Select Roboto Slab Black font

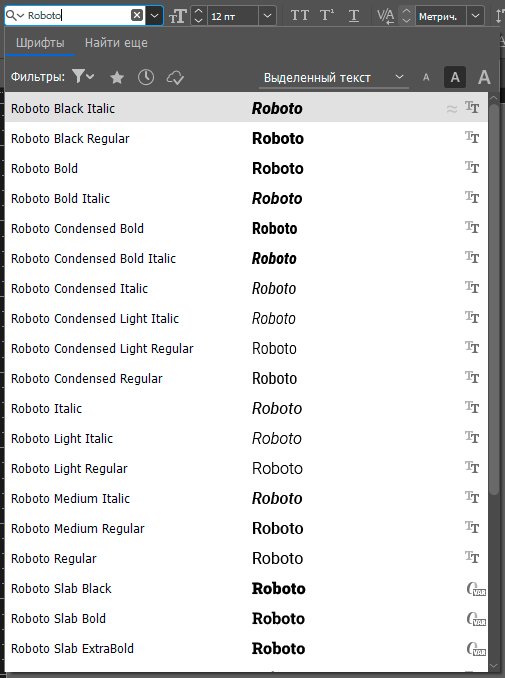point(246,588)
